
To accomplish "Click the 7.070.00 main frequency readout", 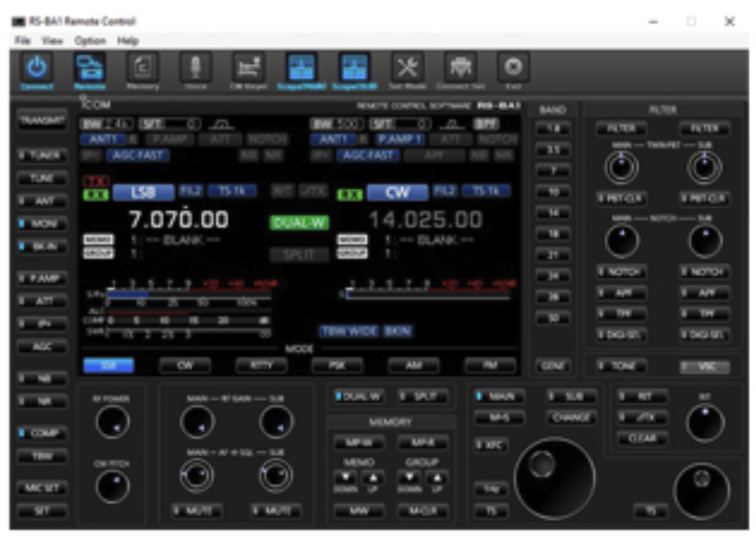I will coord(178,220).
